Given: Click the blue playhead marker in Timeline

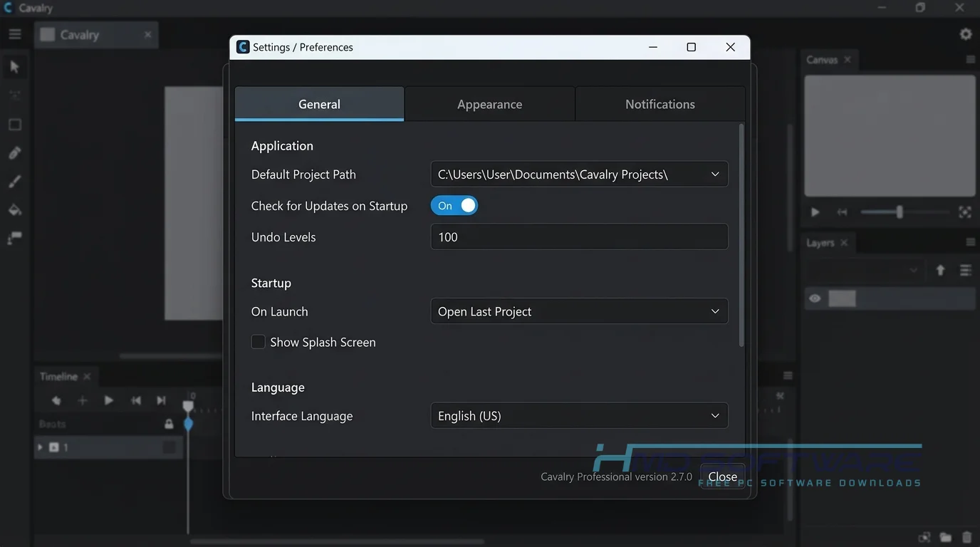Looking at the screenshot, I should point(188,424).
